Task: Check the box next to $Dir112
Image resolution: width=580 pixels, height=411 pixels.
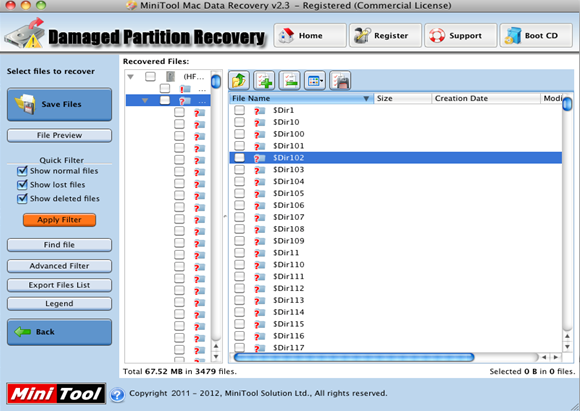Action: 239,288
